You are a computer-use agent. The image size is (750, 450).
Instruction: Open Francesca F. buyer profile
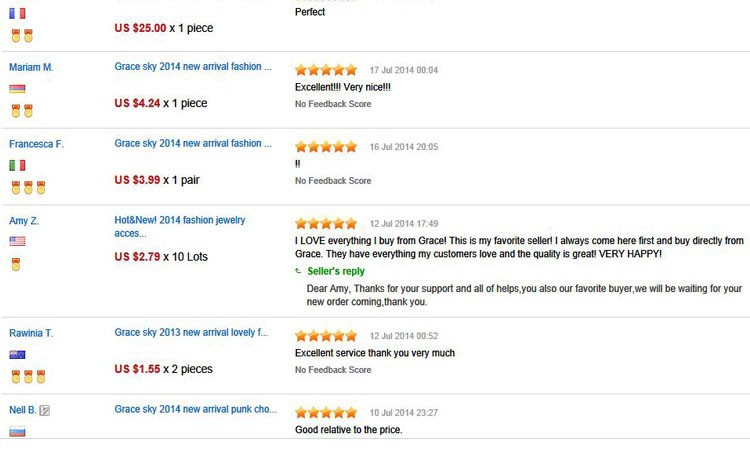point(36,144)
